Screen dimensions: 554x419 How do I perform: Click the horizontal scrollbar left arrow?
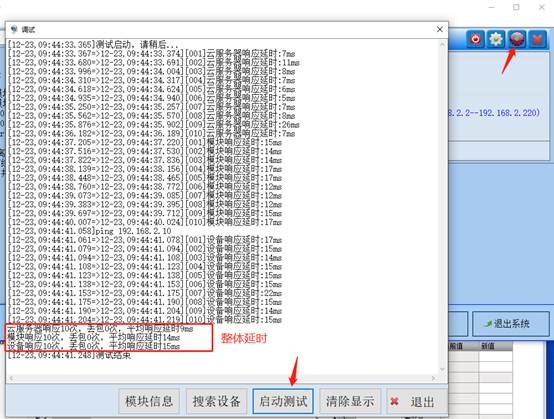point(11,378)
